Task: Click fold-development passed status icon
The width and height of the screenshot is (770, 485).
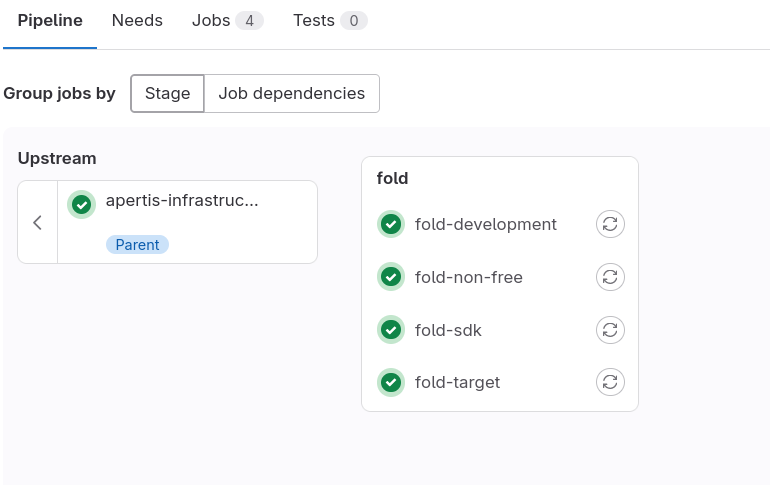Action: point(391,224)
